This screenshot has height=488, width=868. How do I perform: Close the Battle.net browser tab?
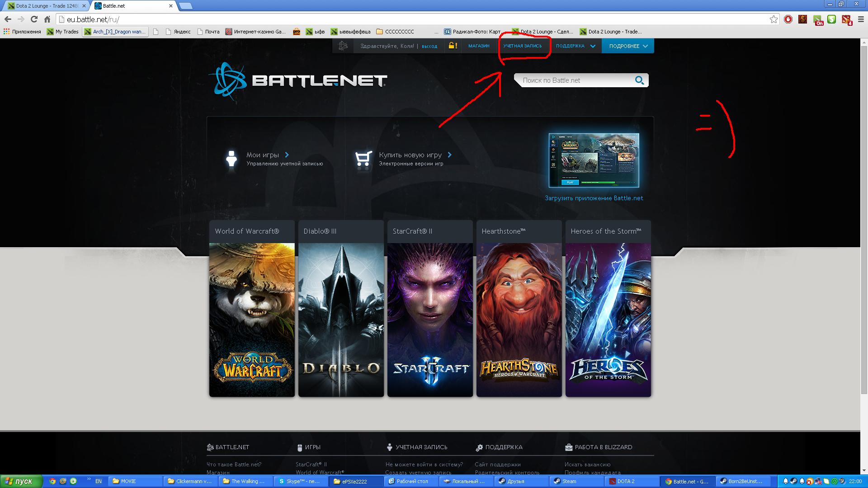pyautogui.click(x=171, y=6)
